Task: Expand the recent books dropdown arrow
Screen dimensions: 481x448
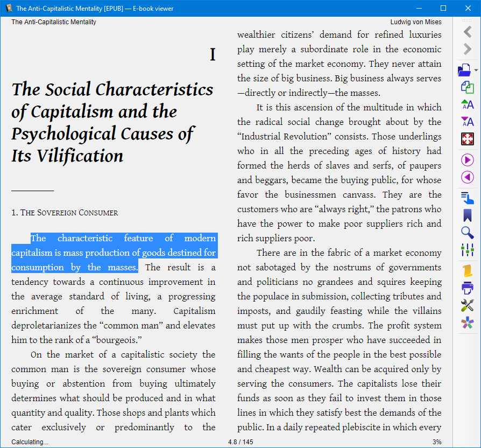Action: pyautogui.click(x=476, y=70)
